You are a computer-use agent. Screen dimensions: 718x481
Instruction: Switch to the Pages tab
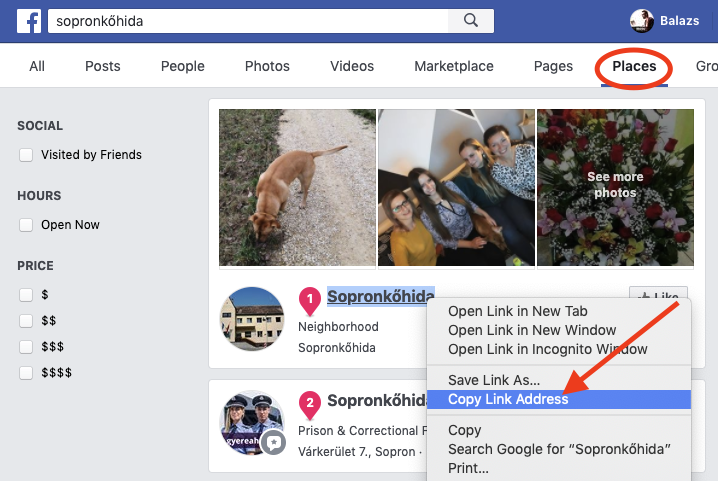click(553, 66)
